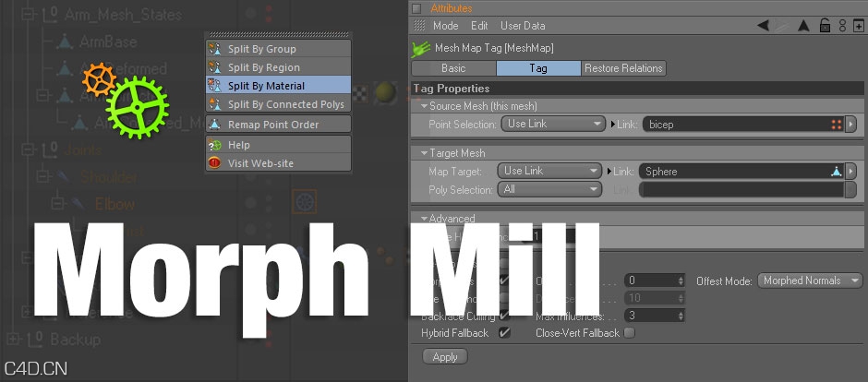Click the Split By Material menu icon
868x382 pixels.
215,86
